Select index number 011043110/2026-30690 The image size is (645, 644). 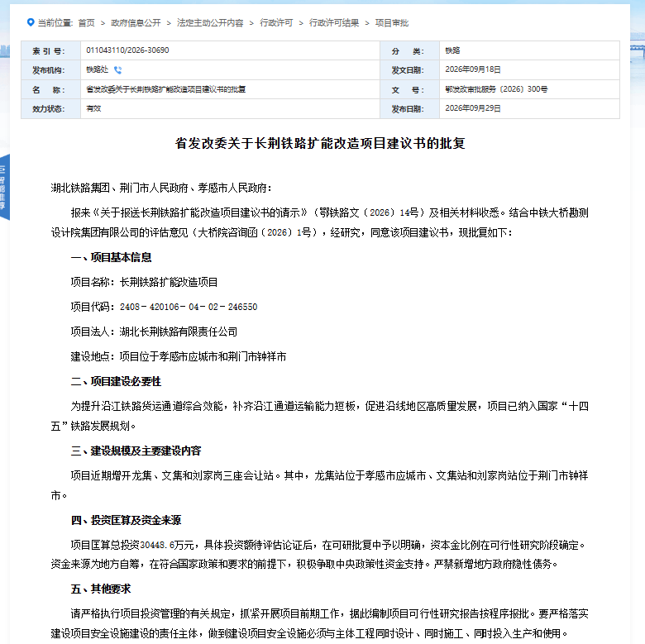pos(127,50)
